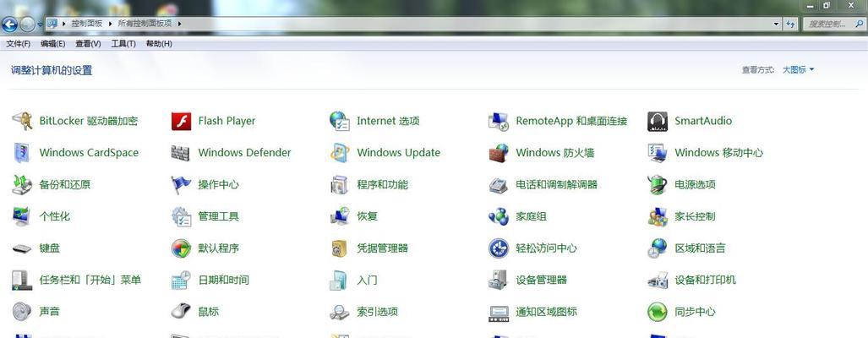Expand the address bar history dropdown arrow

click(777, 24)
